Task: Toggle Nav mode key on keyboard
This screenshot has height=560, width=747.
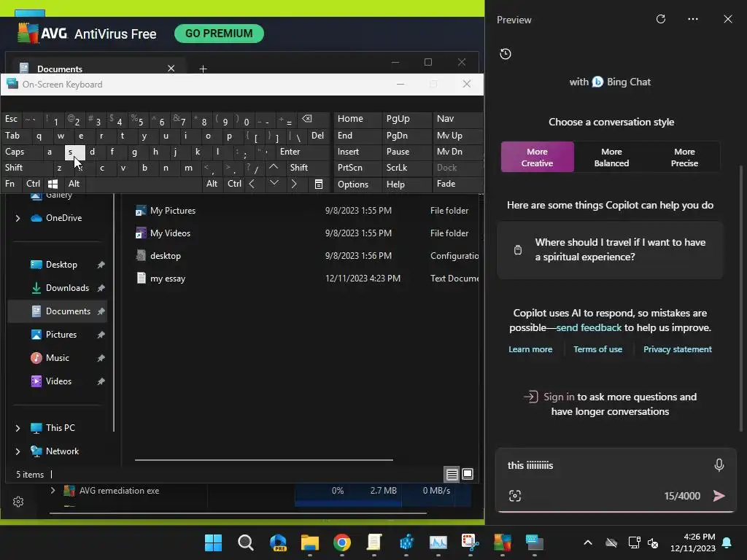Action: click(x=457, y=119)
